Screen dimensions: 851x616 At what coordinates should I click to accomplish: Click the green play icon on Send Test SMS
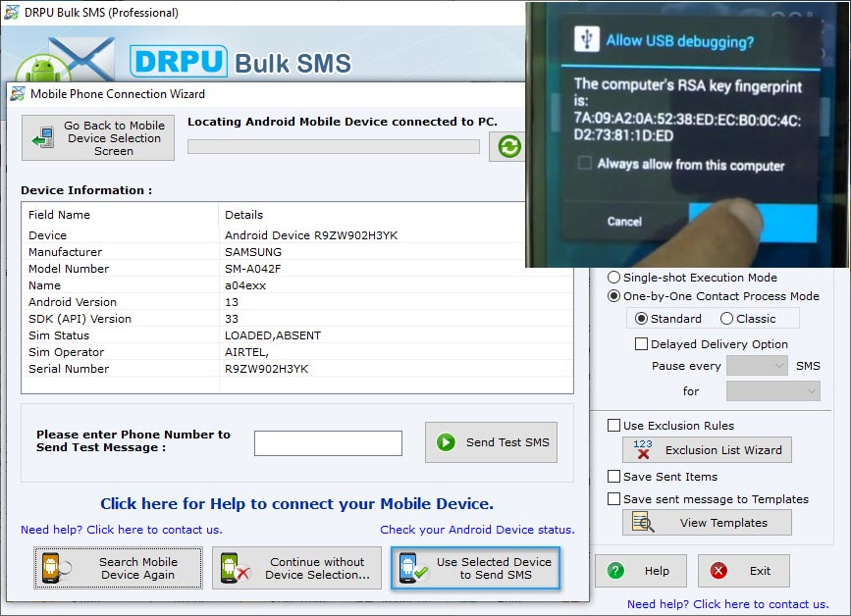pos(446,442)
